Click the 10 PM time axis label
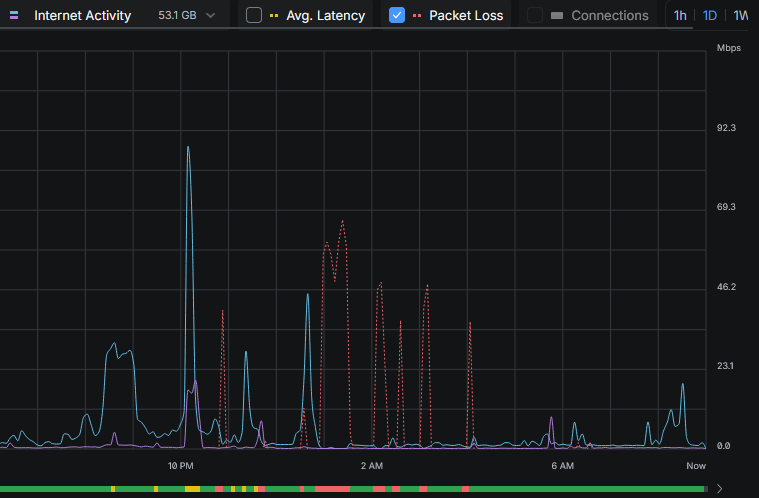Image resolution: width=759 pixels, height=498 pixels. coord(181,466)
